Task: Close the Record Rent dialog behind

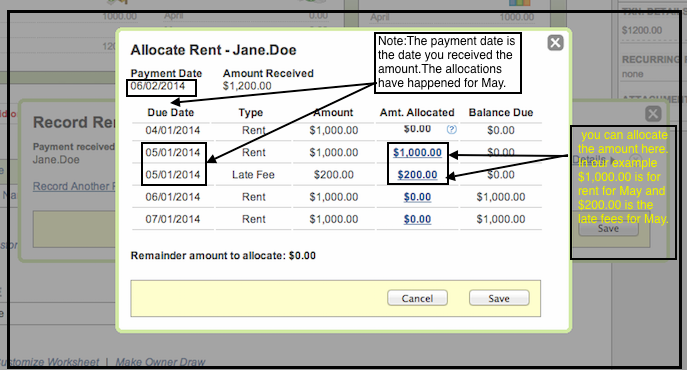Action: pos(653,114)
